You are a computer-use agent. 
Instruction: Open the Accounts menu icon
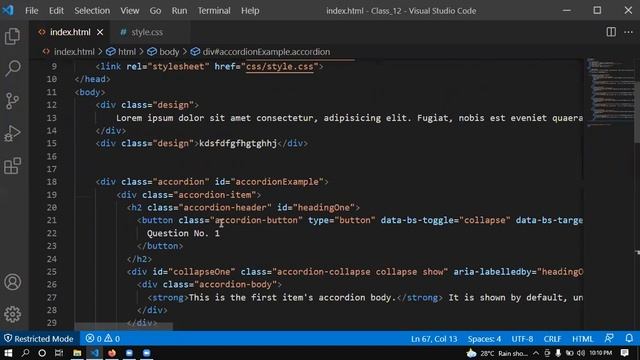pos(12,282)
